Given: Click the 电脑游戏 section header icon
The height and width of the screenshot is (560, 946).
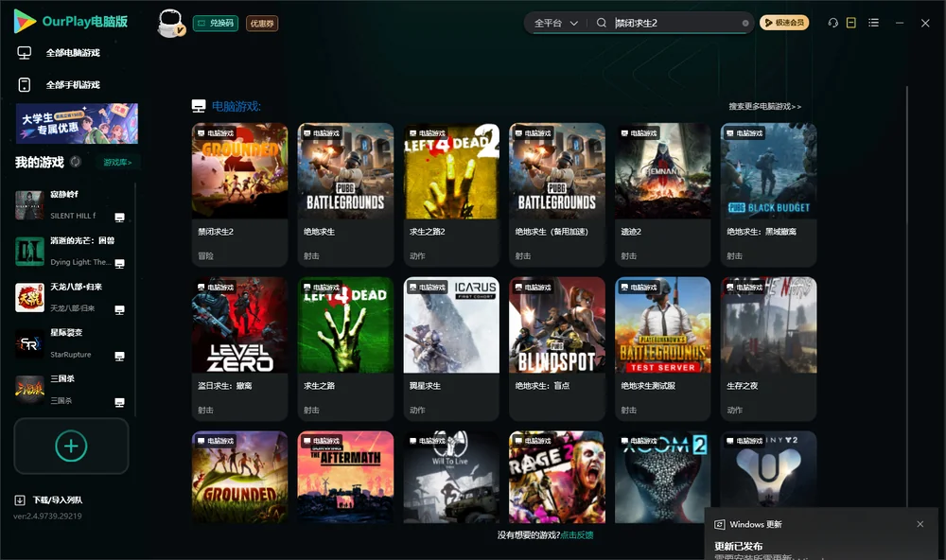Looking at the screenshot, I should point(199,106).
